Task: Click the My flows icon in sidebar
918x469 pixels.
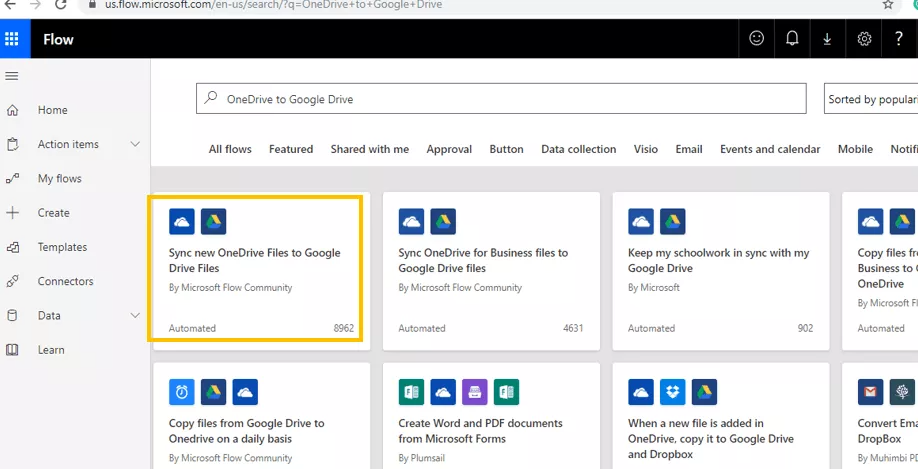Action: 12,179
